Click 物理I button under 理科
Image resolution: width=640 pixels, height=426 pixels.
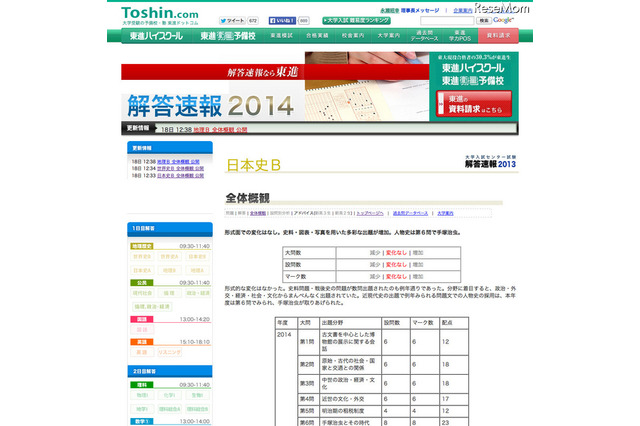[142, 395]
